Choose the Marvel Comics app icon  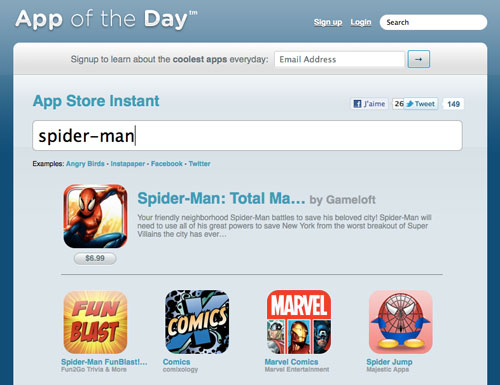pyautogui.click(x=299, y=322)
